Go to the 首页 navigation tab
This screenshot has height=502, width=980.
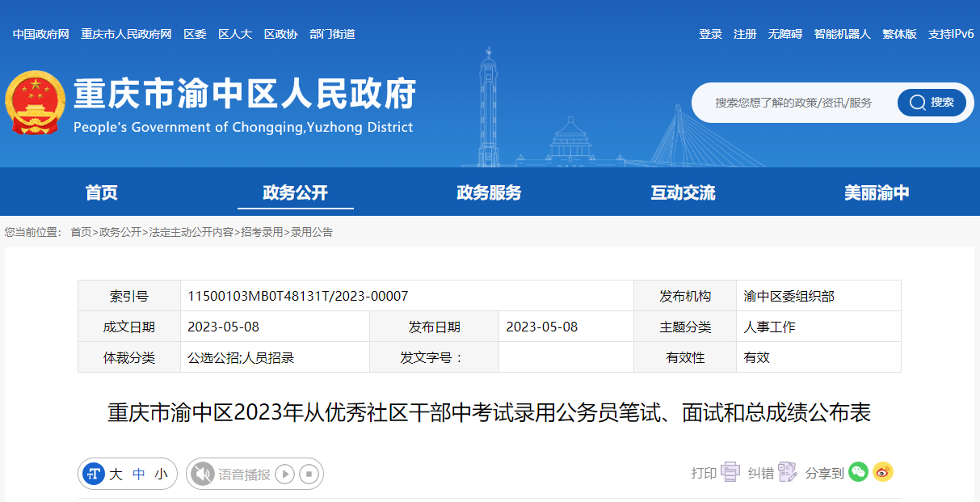(102, 192)
